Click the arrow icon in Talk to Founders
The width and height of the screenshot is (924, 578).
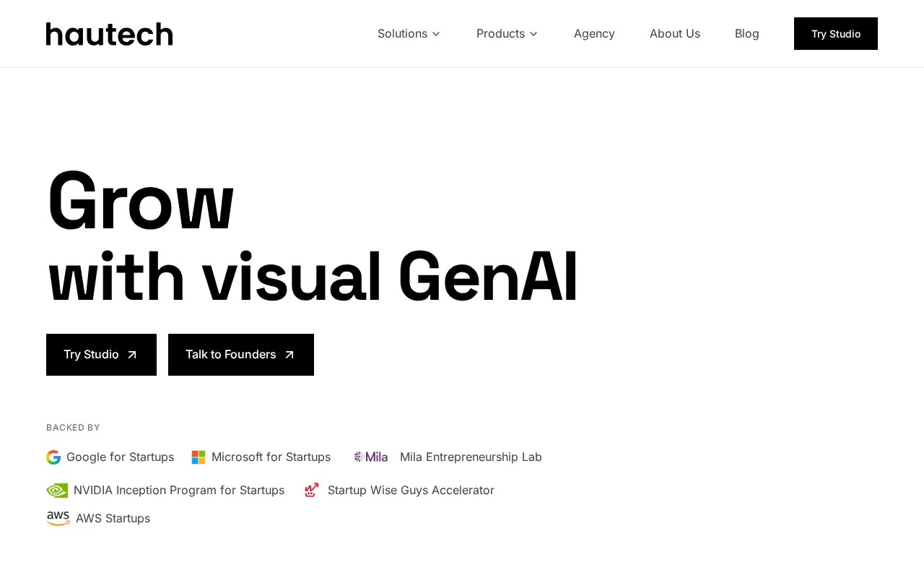pos(289,355)
